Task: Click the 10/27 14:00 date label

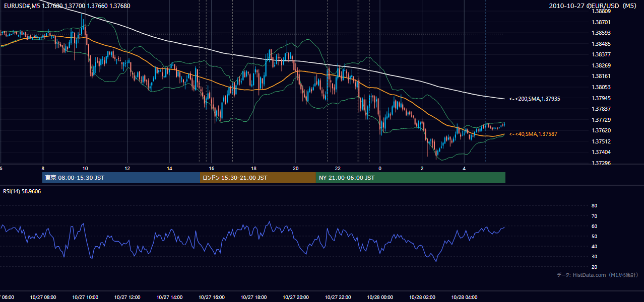Action: pos(169,297)
